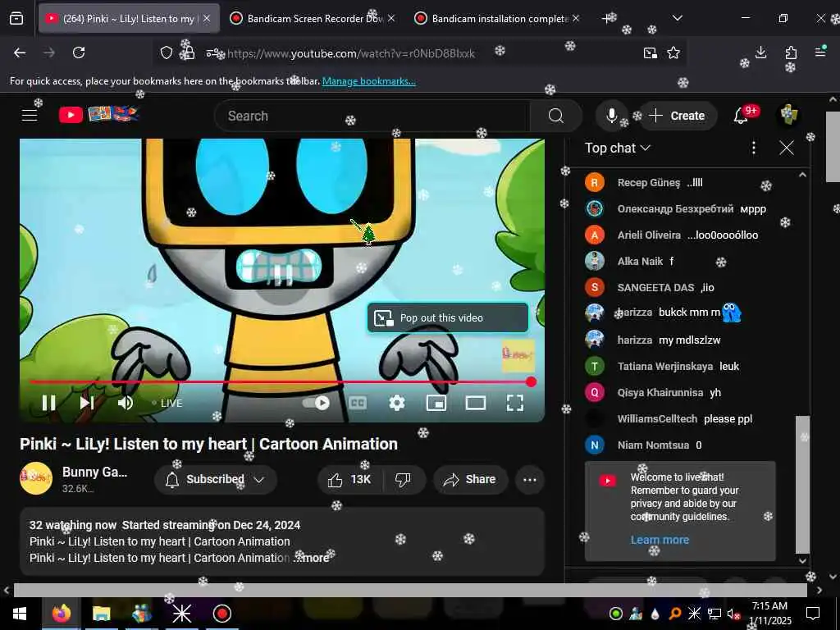
Task: Click the horizontal page scrollbar
Action: [x=410, y=590]
